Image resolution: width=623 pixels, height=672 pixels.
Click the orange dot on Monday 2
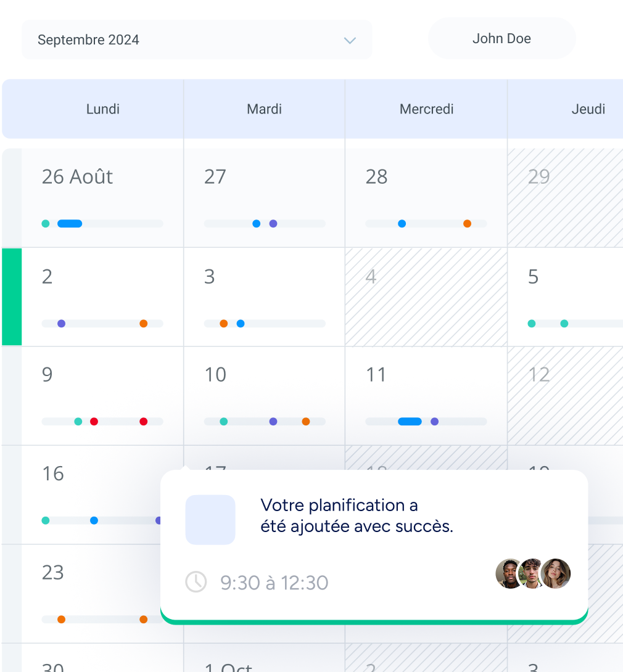(144, 324)
